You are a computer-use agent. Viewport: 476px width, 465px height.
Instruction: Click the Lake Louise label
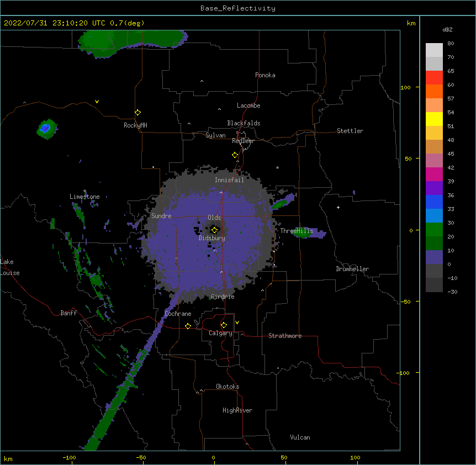10,267
